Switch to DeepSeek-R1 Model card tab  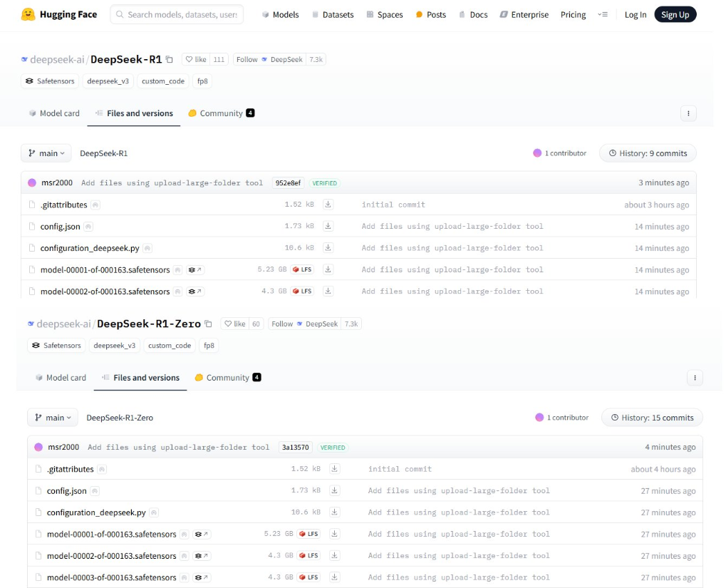(54, 113)
